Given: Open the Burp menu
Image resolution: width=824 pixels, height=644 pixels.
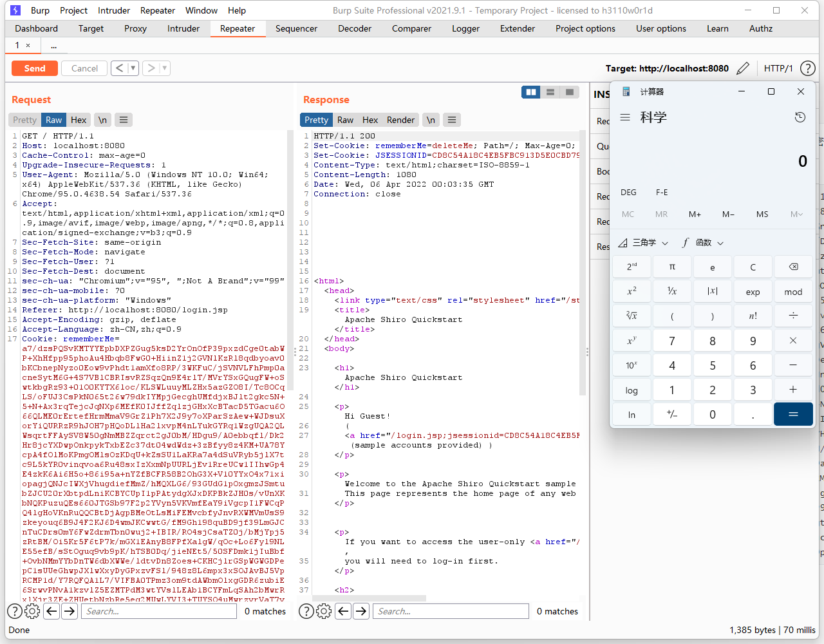Looking at the screenshot, I should coord(40,10).
